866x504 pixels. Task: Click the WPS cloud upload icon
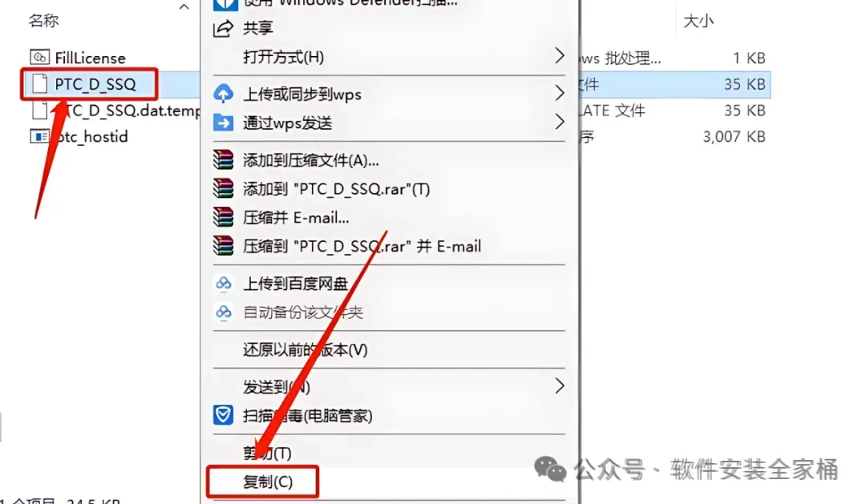pos(223,93)
